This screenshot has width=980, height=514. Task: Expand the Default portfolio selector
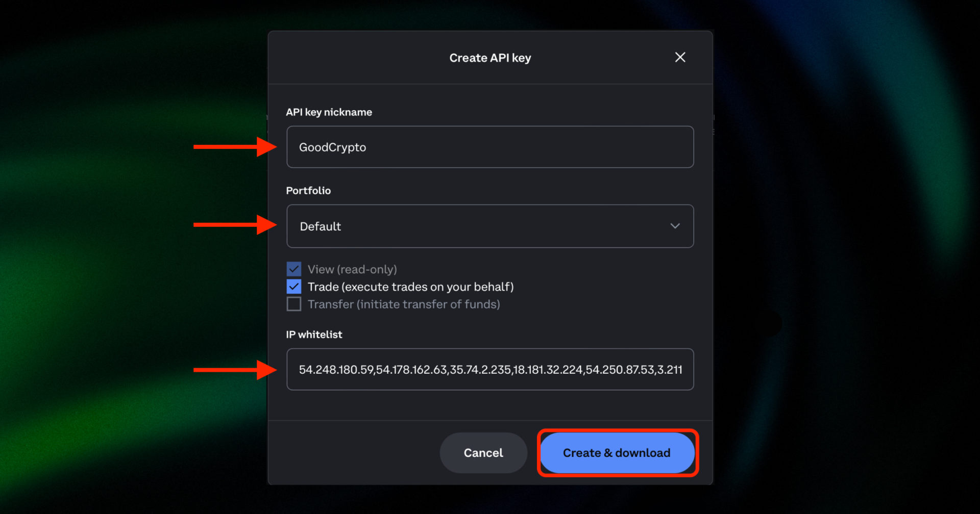(489, 226)
